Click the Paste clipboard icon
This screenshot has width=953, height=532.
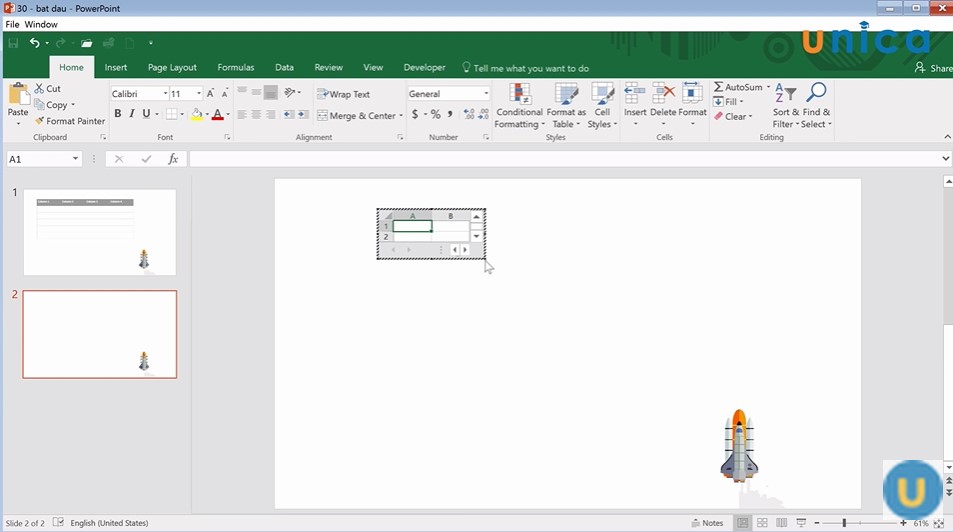point(18,95)
